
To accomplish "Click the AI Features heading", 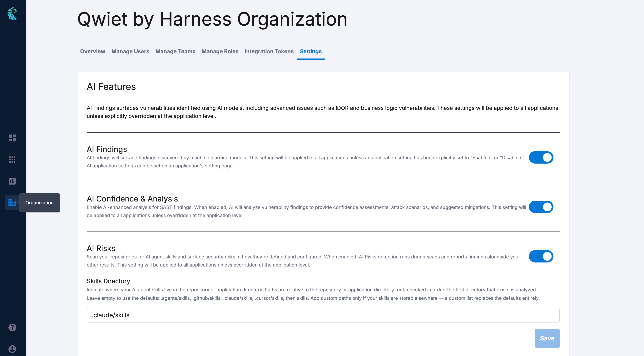I will [x=111, y=87].
